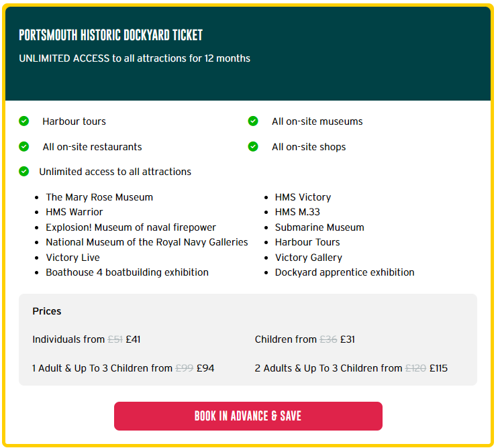The height and width of the screenshot is (448, 498).
Task: Select the Submarine Museum entry
Action: point(319,227)
